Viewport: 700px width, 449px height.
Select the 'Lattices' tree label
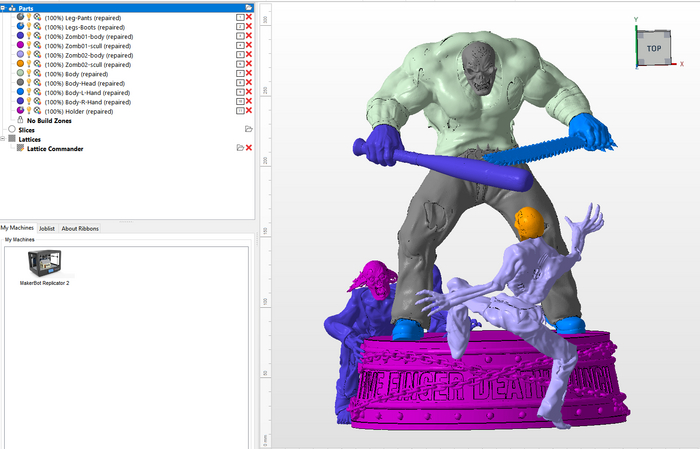[29, 139]
